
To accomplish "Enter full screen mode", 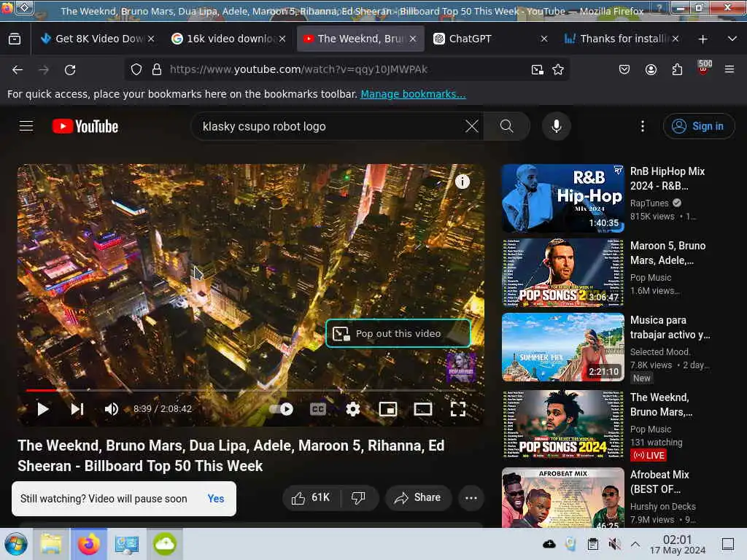I will coord(458,409).
